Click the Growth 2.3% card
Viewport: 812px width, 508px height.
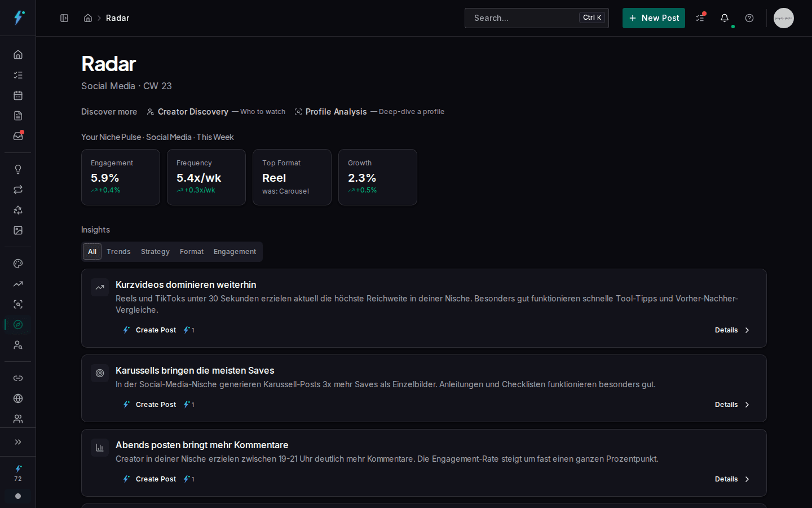(378, 177)
